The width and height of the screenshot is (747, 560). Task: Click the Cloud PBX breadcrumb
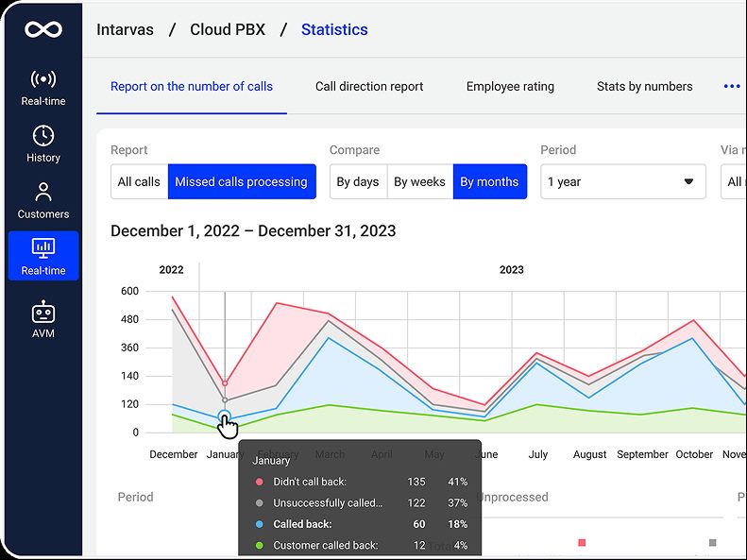pyautogui.click(x=228, y=29)
